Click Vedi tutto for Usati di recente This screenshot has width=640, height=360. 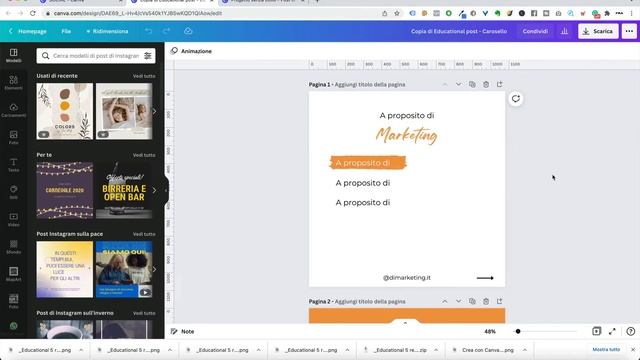[x=144, y=76]
